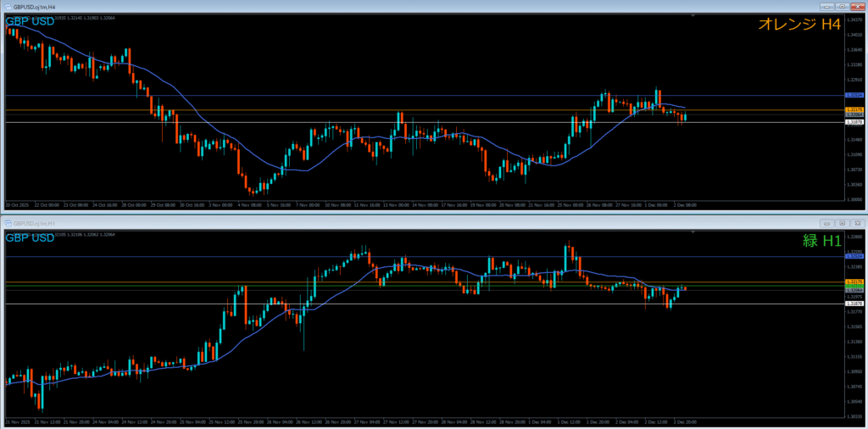Viewport: 868px width, 429px height.
Task: Maximize the GBPUSD H4 chart window
Action: click(840, 7)
